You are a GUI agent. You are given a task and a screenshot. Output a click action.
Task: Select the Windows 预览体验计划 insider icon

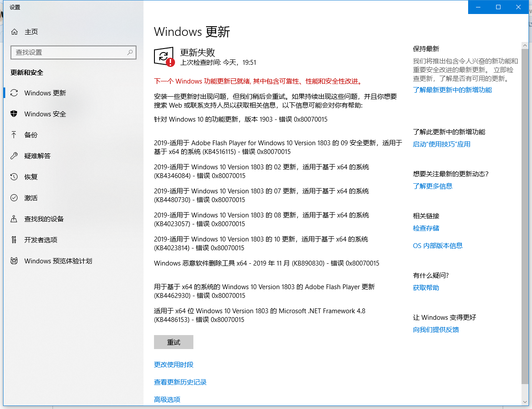[15, 261]
